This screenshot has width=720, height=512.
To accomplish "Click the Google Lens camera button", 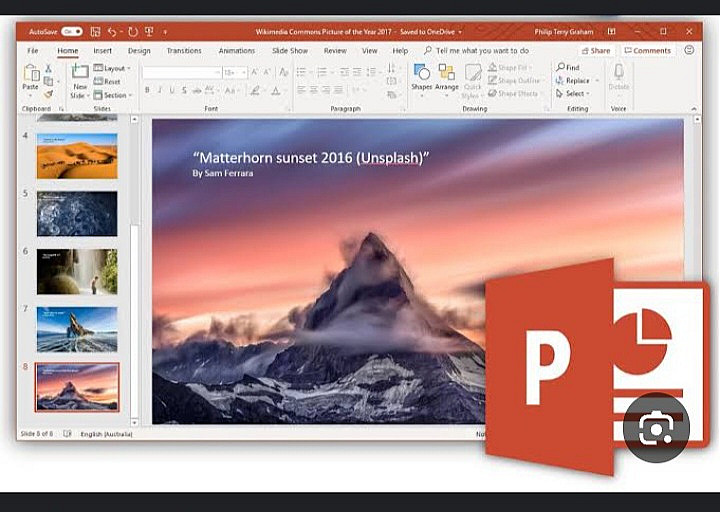I will coord(656,428).
